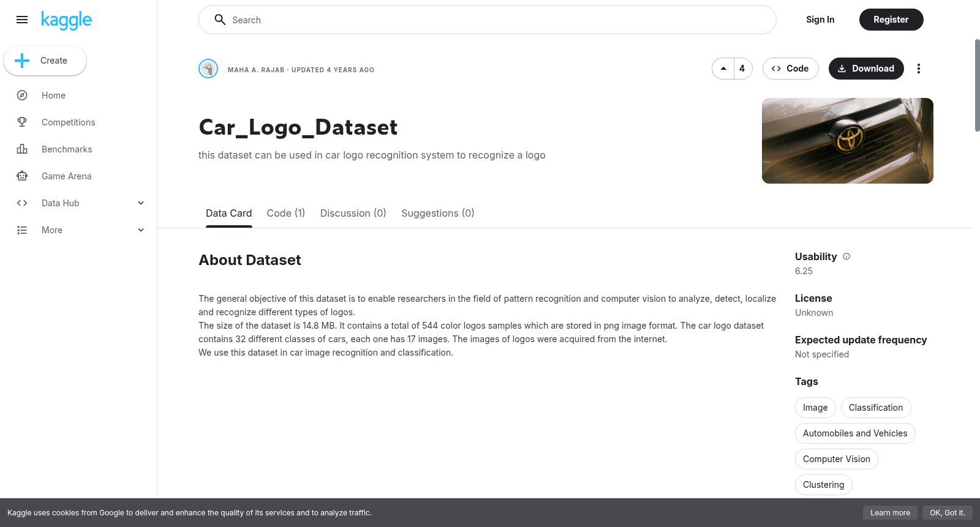Dismiss cookies with OK, Got it

coord(947,513)
